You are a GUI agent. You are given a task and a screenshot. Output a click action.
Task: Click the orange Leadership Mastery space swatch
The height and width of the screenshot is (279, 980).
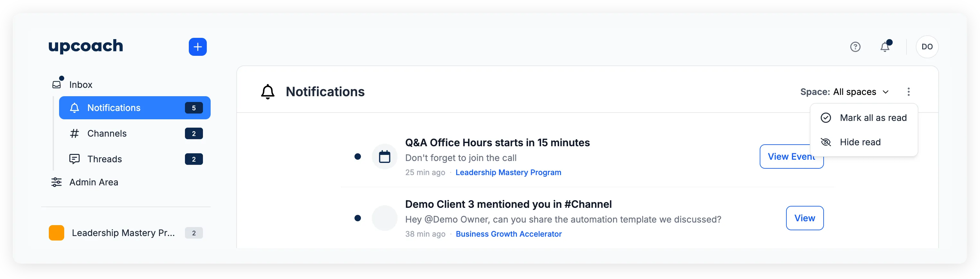click(56, 233)
